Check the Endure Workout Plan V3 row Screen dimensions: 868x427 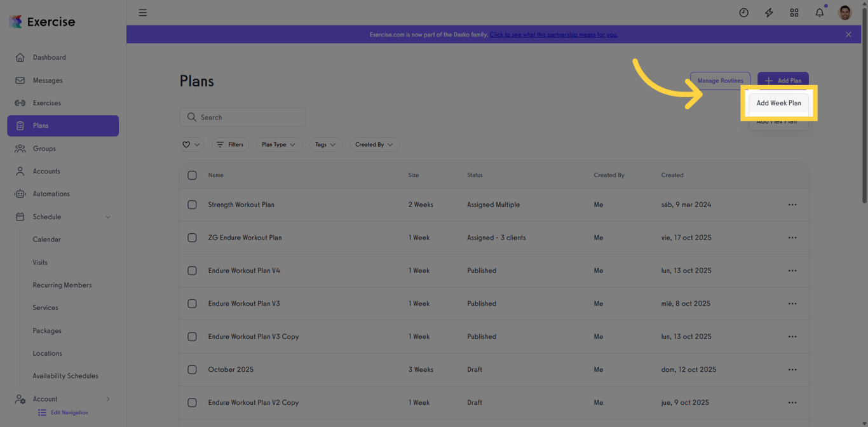[x=192, y=304]
